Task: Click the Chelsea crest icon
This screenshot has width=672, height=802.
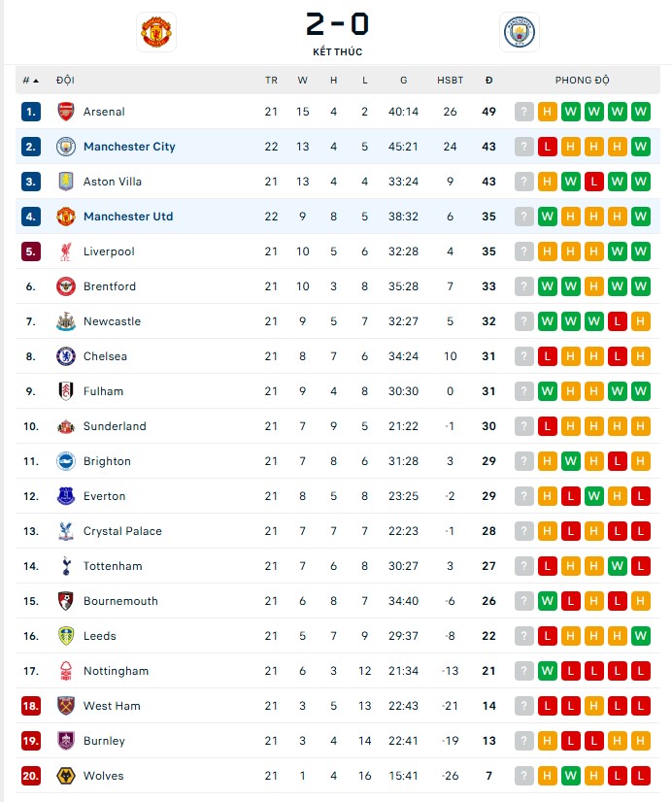Action: (x=66, y=356)
